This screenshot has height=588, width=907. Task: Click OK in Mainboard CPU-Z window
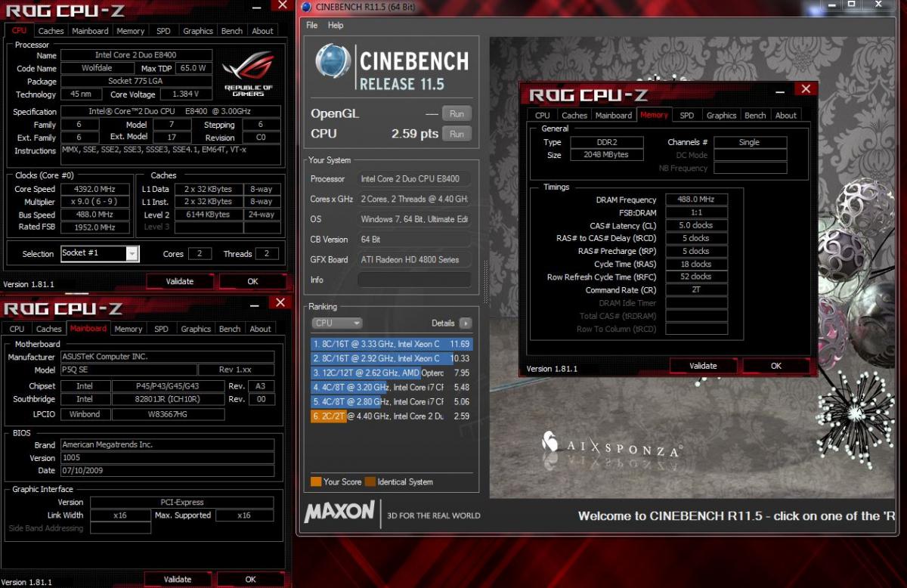pyautogui.click(x=250, y=579)
